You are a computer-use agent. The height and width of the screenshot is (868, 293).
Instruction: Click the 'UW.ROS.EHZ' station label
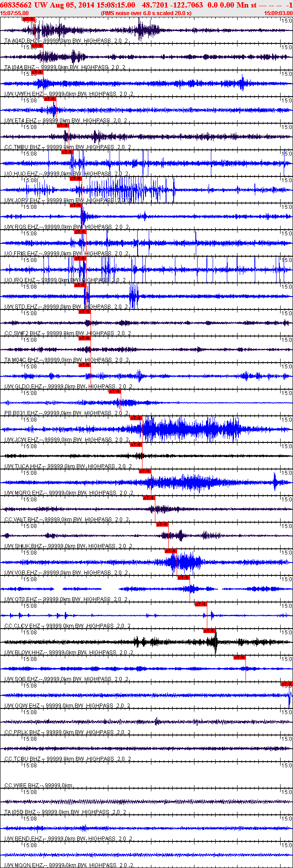pos(21,227)
